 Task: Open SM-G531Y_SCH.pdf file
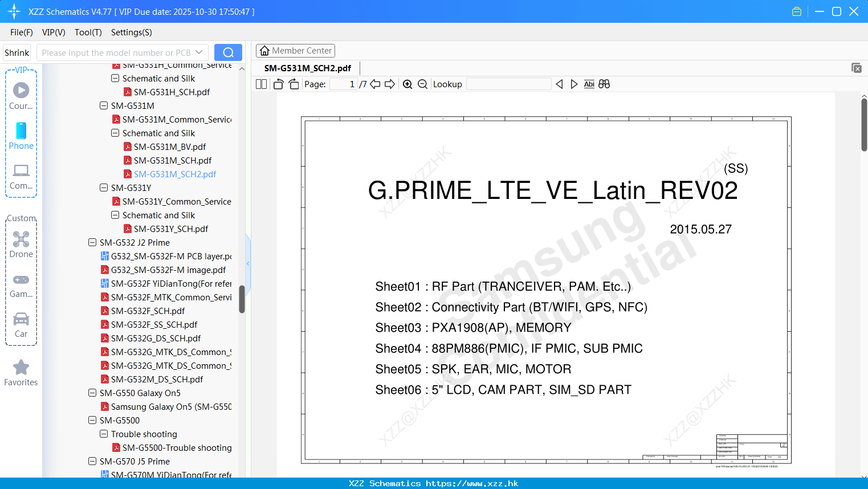tap(171, 229)
